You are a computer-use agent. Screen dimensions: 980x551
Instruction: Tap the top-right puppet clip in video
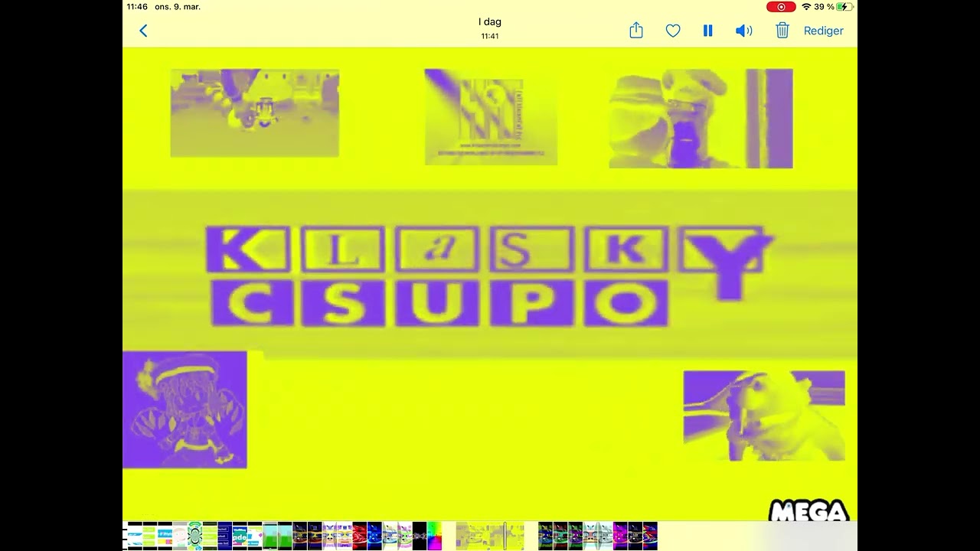click(x=701, y=119)
